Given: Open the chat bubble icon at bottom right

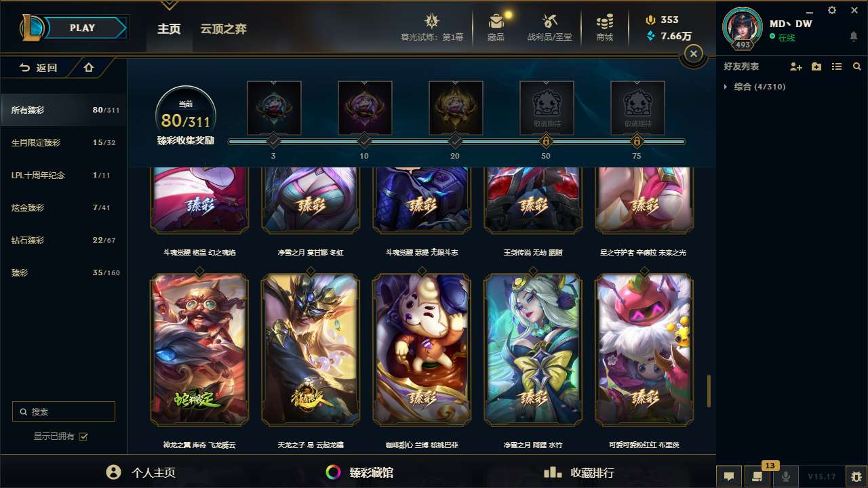Looking at the screenshot, I should point(729,476).
